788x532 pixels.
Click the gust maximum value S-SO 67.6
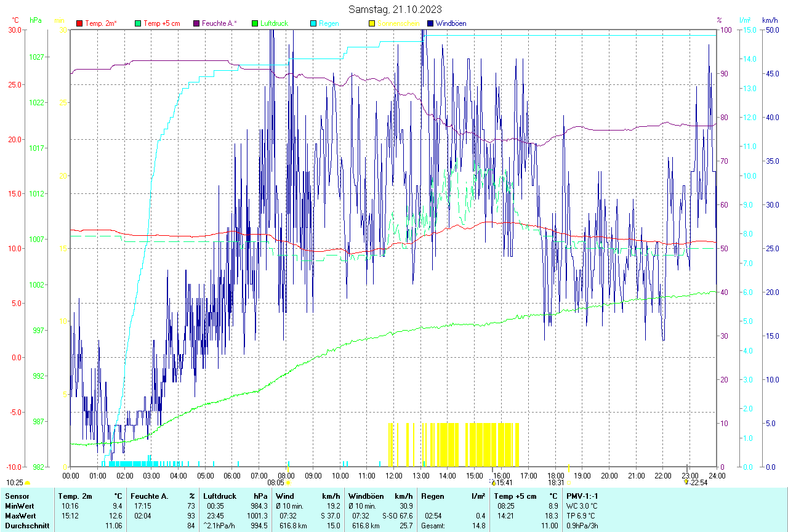coord(398,516)
